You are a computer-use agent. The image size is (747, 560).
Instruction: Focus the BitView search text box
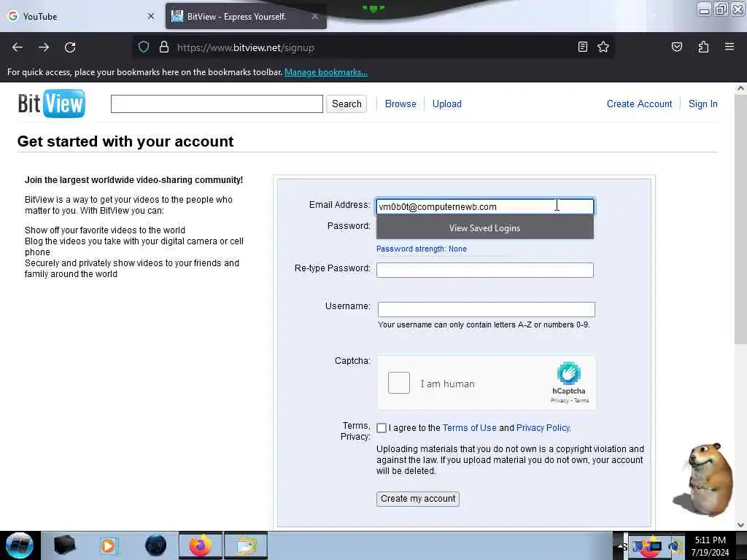point(217,104)
